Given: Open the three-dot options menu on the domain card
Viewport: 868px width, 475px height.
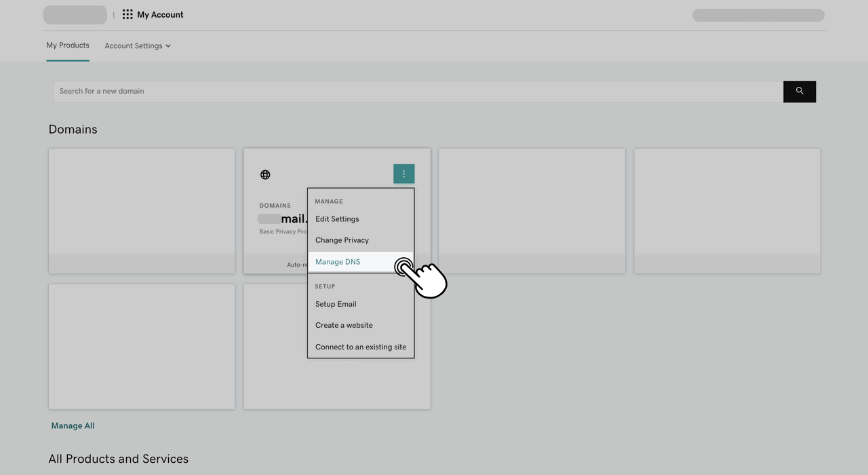Looking at the screenshot, I should 403,174.
